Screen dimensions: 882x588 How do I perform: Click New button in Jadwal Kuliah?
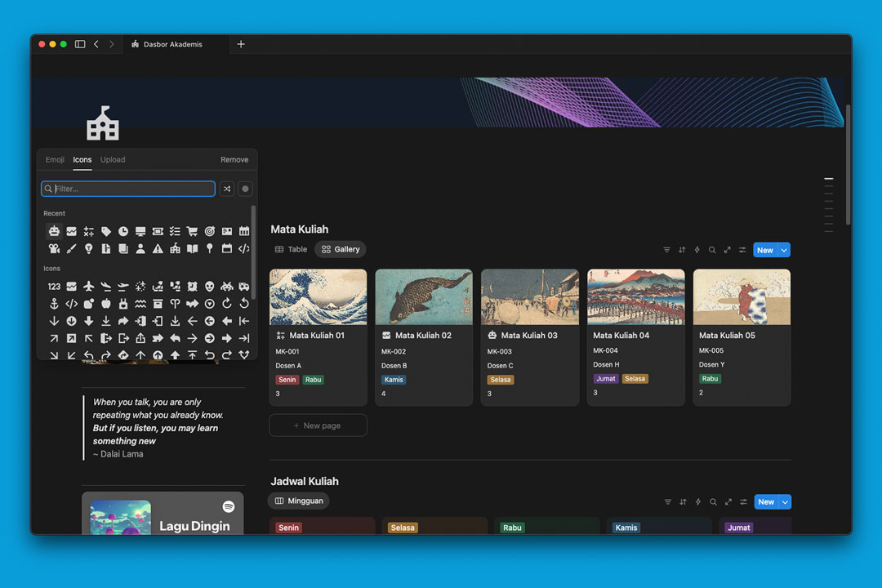click(x=767, y=502)
